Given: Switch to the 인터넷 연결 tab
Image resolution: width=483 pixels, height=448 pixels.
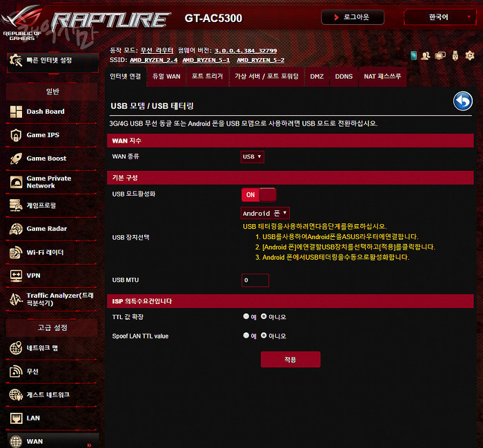Looking at the screenshot, I should click(126, 77).
